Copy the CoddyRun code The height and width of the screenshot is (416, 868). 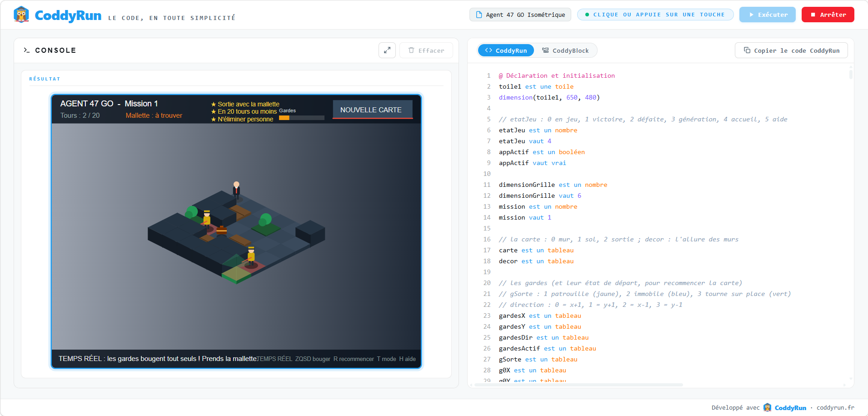(x=791, y=50)
